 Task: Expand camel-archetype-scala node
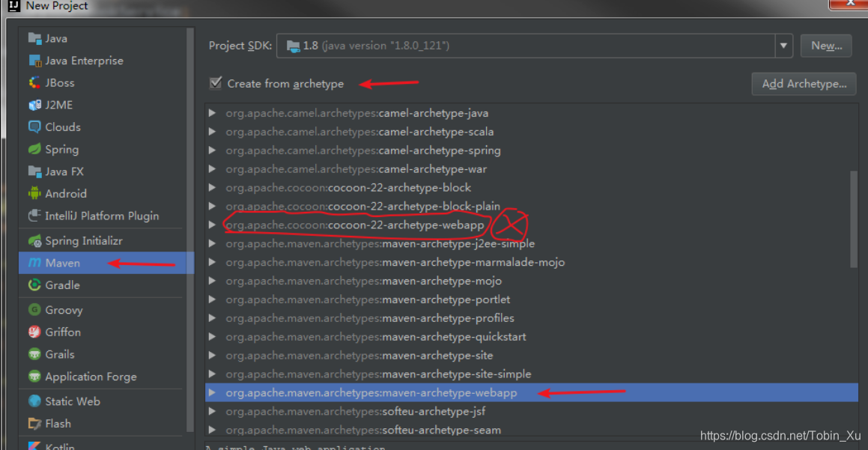212,132
